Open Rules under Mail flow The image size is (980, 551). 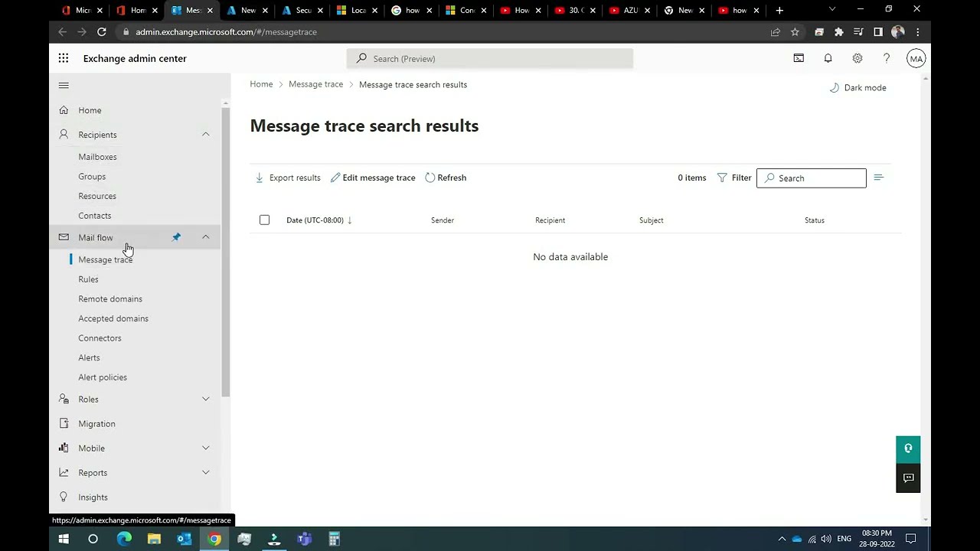click(x=88, y=279)
